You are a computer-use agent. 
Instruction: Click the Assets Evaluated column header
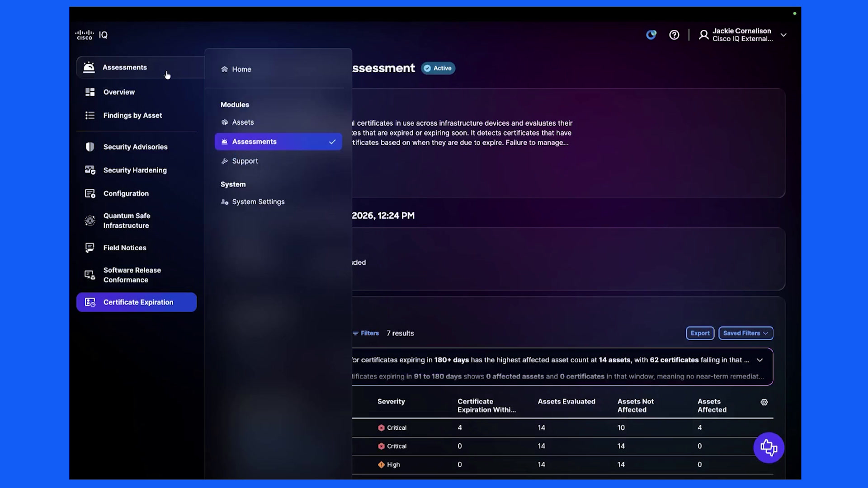point(566,402)
